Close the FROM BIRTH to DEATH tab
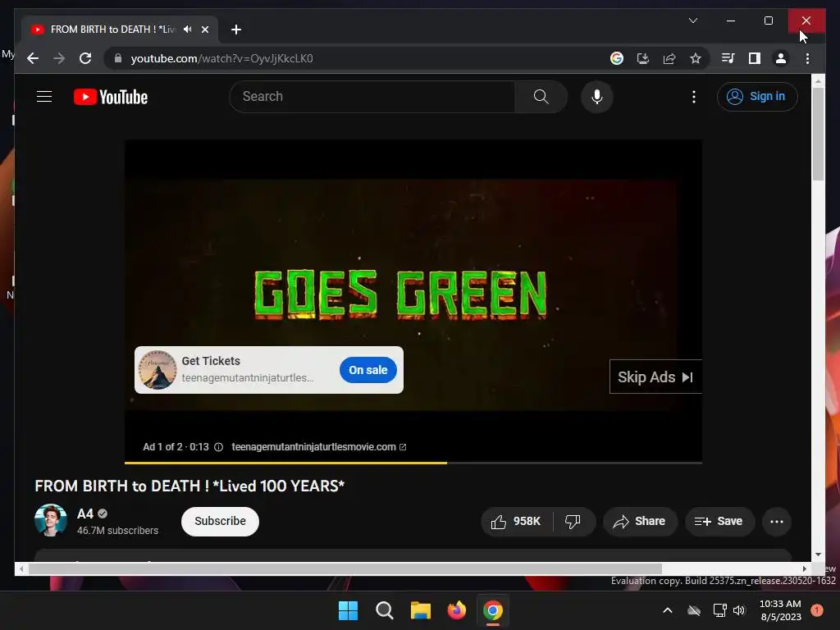840x630 pixels. [204, 30]
